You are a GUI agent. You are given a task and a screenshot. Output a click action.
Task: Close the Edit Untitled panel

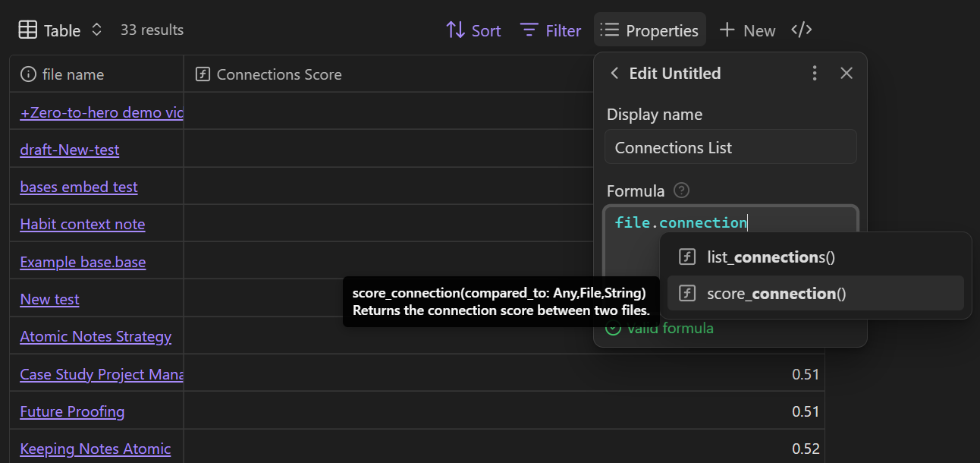point(847,74)
